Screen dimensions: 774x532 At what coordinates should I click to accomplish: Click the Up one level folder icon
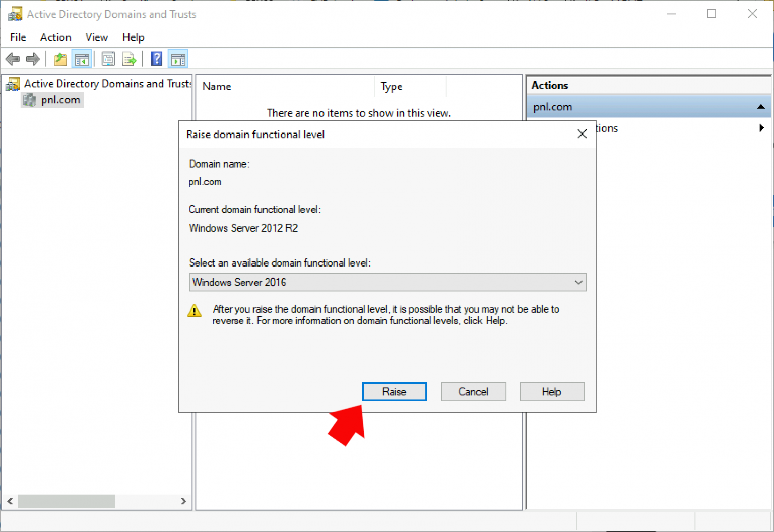[60, 59]
